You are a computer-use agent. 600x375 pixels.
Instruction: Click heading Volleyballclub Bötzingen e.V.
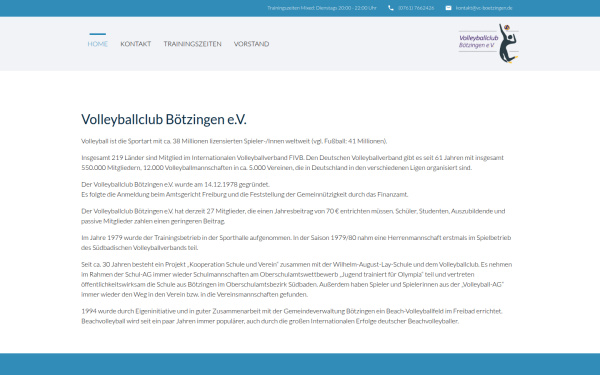click(164, 119)
